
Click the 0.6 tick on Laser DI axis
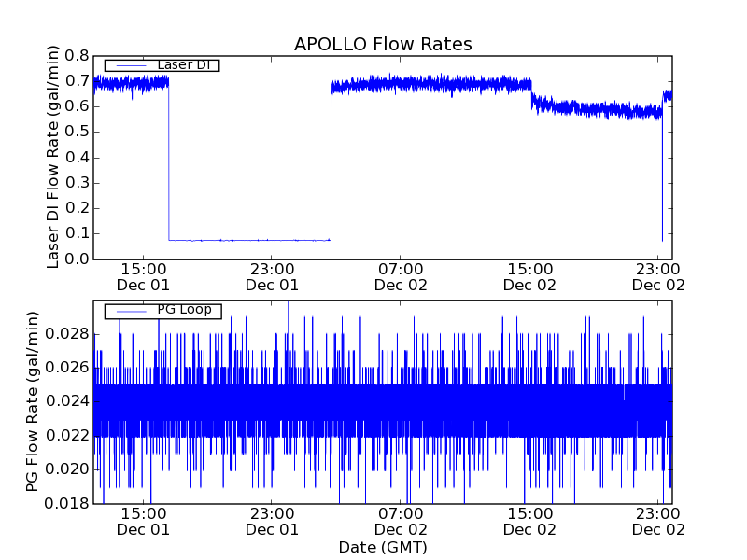click(x=78, y=106)
